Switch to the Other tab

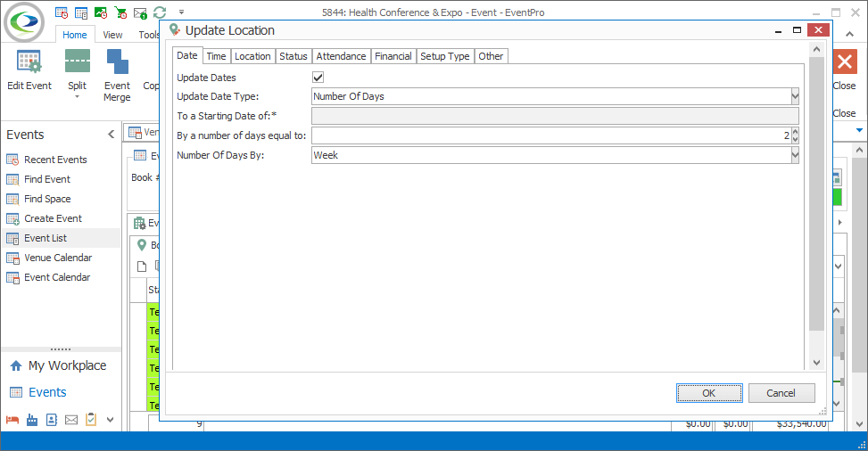tap(491, 56)
